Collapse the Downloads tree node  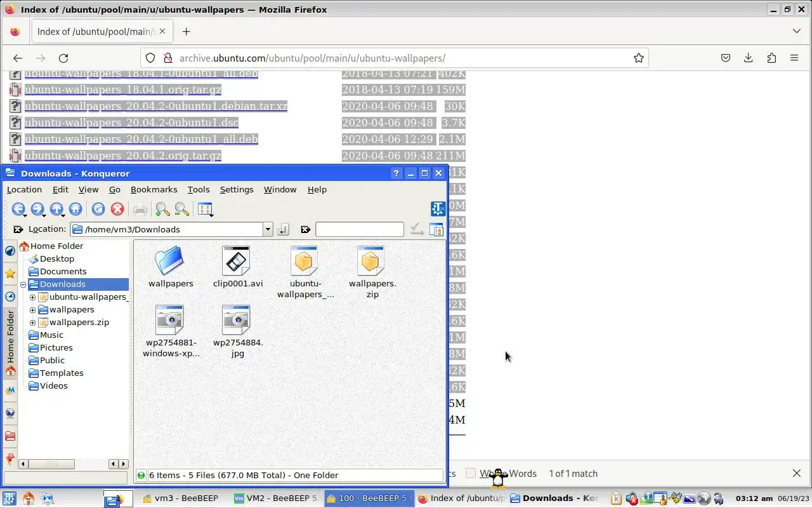(23, 284)
